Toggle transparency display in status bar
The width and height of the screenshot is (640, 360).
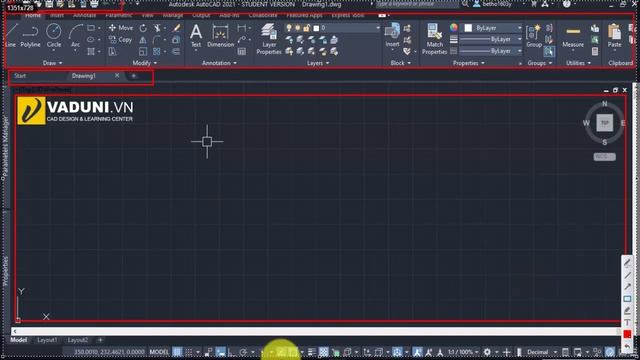click(323, 352)
